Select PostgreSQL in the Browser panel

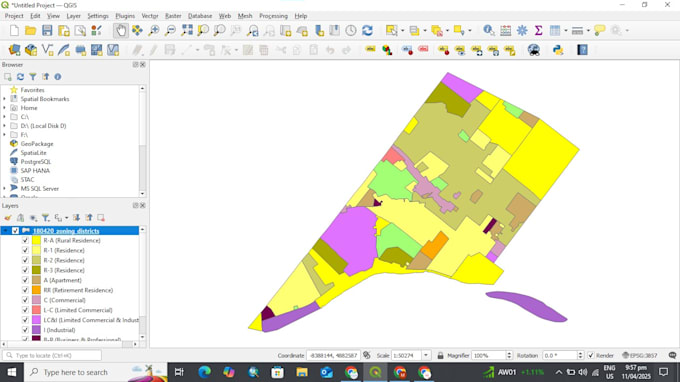tap(36, 162)
